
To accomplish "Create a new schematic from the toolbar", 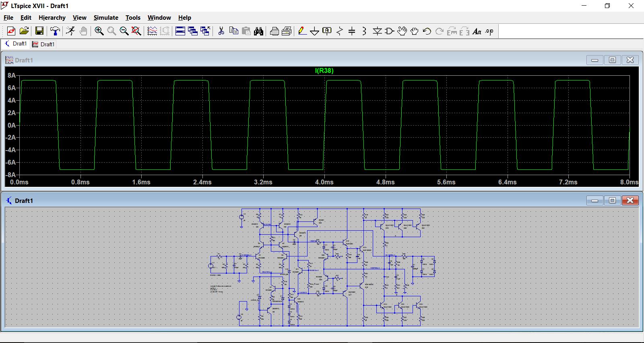I will click(11, 31).
